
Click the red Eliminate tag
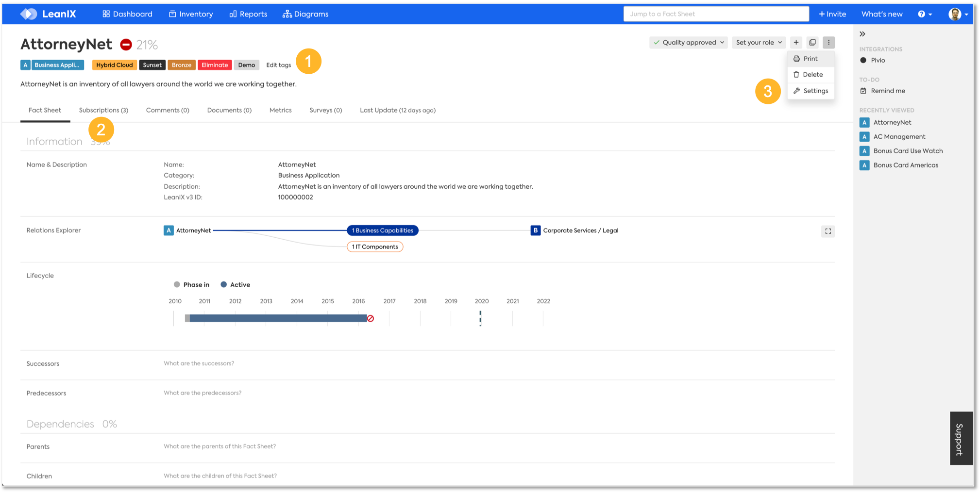coord(215,65)
